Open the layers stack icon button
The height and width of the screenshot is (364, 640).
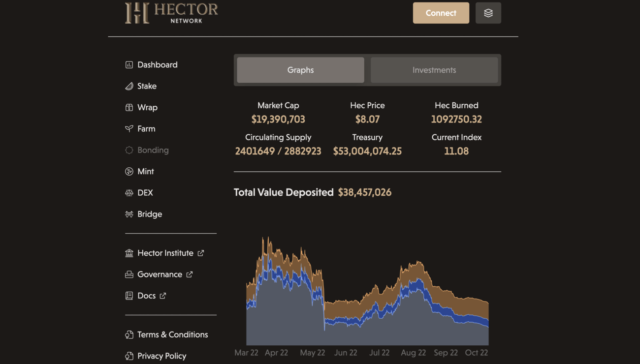[488, 13]
